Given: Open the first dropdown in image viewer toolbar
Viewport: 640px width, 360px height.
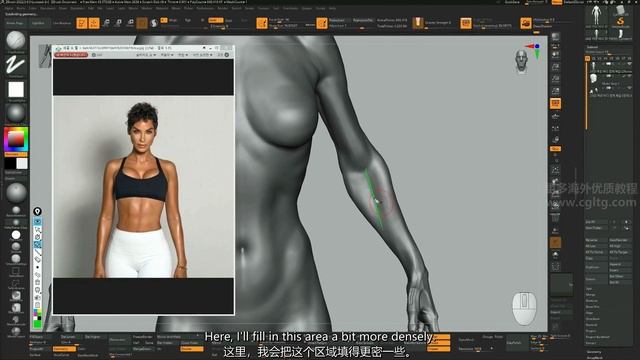Looking at the screenshot, I should click(x=146, y=55).
